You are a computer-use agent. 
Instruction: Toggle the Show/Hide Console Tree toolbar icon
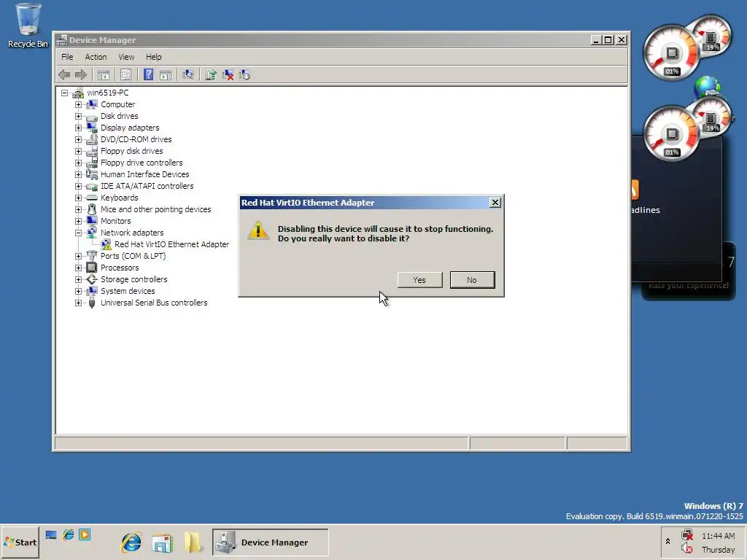[x=104, y=75]
